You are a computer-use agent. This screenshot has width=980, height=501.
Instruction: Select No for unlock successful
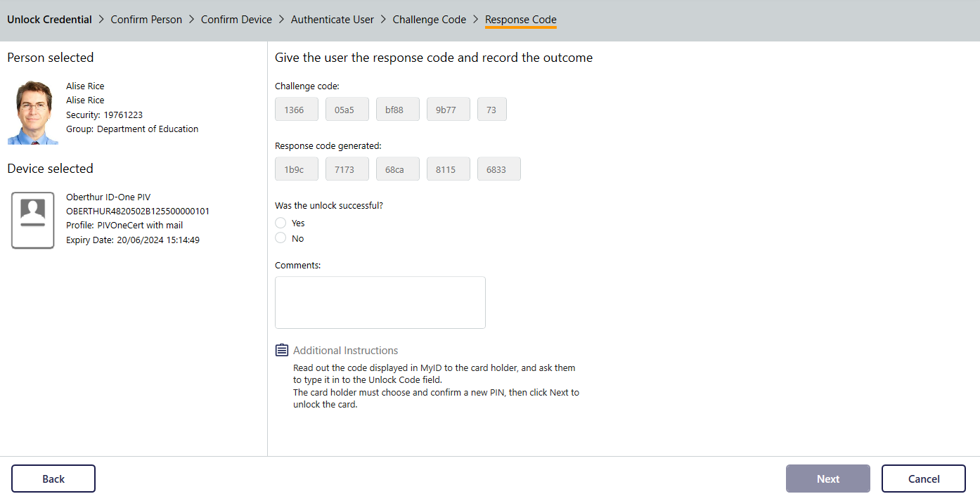pos(281,238)
